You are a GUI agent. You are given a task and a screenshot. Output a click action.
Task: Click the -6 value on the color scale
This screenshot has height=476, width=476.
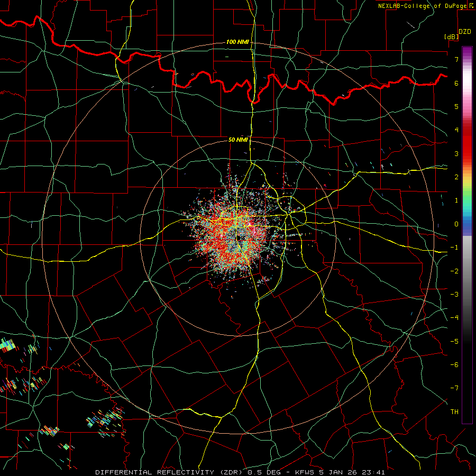(454, 365)
